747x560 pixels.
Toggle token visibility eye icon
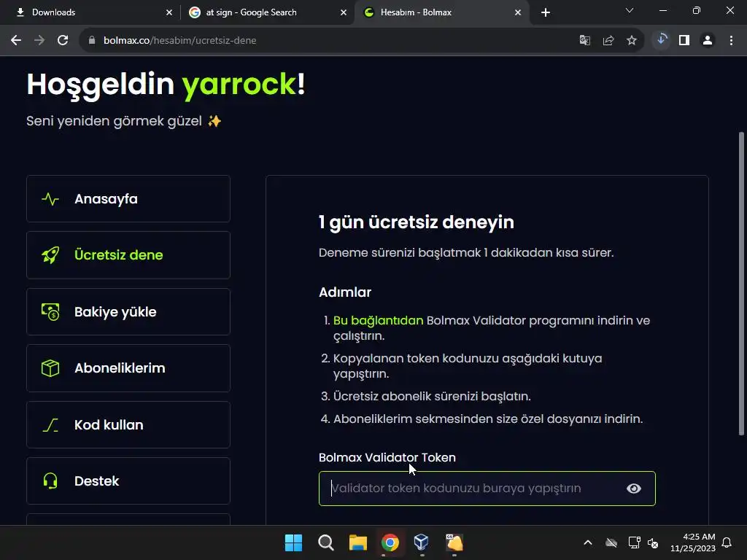coord(634,489)
